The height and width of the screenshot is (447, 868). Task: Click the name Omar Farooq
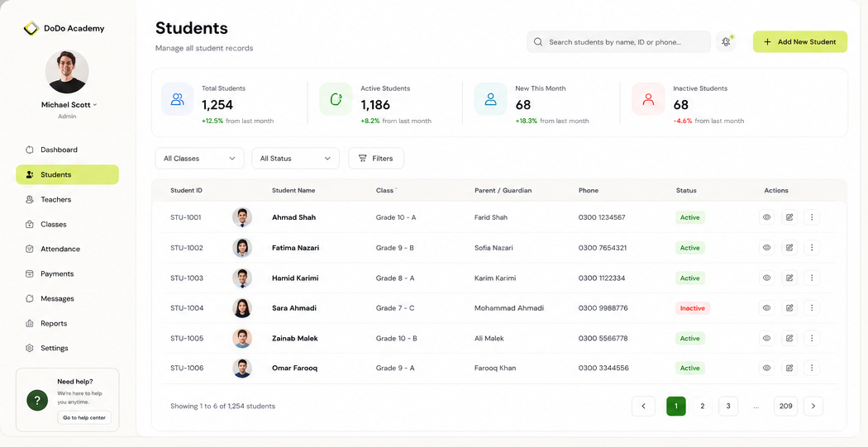(294, 369)
